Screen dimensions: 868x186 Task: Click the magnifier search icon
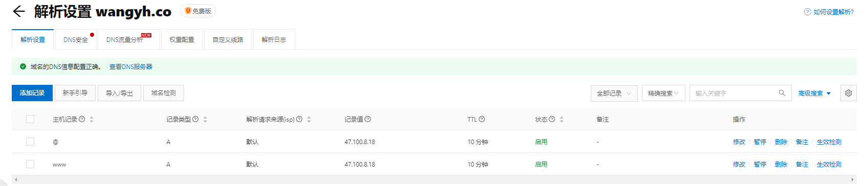tap(782, 93)
